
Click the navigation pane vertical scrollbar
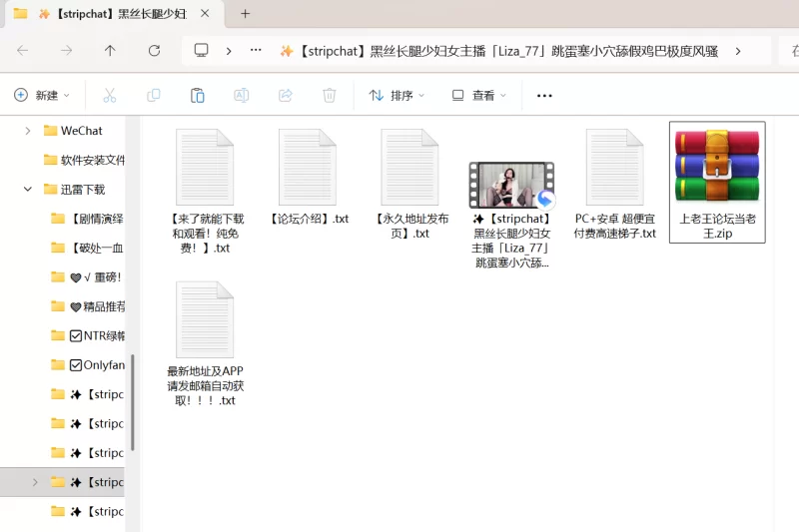coord(133,399)
